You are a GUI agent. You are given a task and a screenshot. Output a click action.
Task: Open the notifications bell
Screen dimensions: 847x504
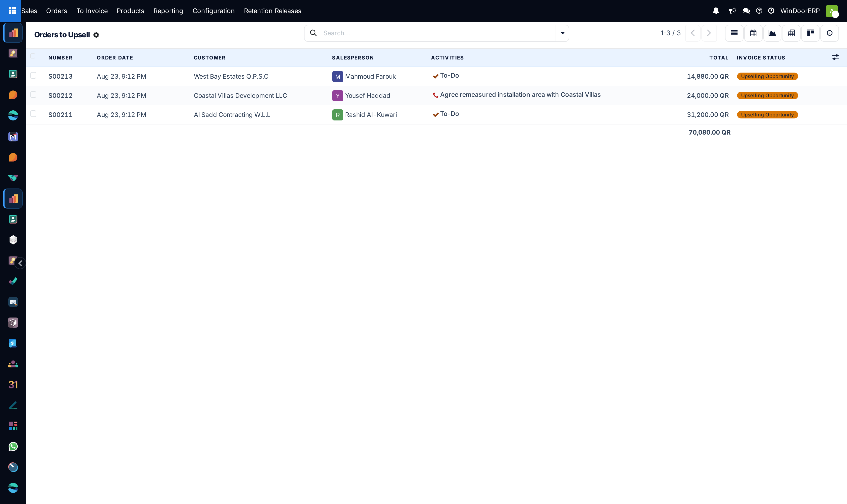pyautogui.click(x=715, y=11)
